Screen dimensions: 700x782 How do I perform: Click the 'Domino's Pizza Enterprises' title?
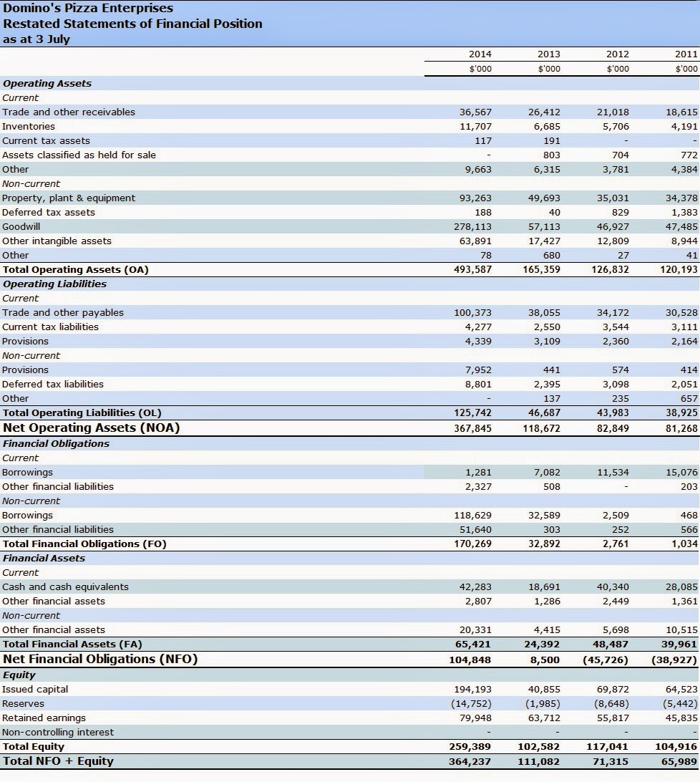(x=88, y=8)
